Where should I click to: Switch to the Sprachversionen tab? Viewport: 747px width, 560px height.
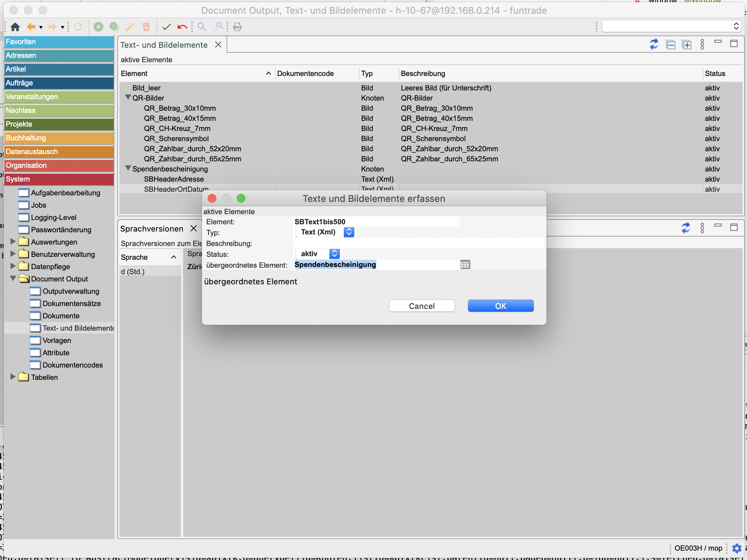[152, 229]
